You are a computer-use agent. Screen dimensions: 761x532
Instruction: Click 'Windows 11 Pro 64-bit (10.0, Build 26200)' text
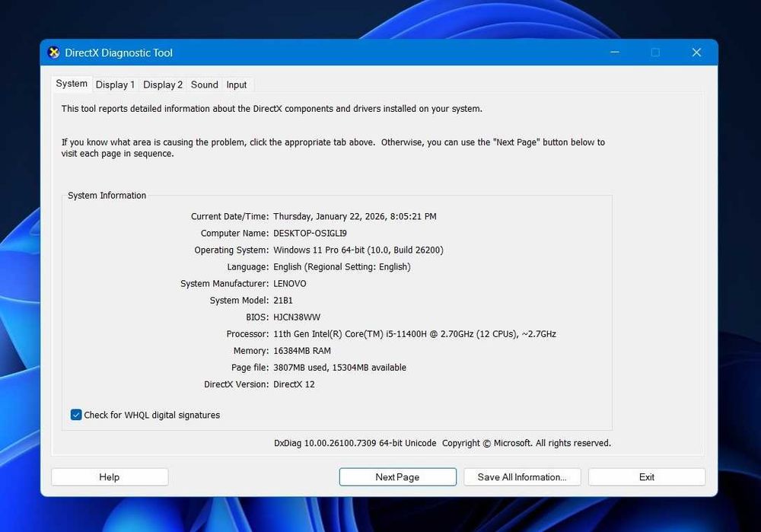click(x=358, y=250)
